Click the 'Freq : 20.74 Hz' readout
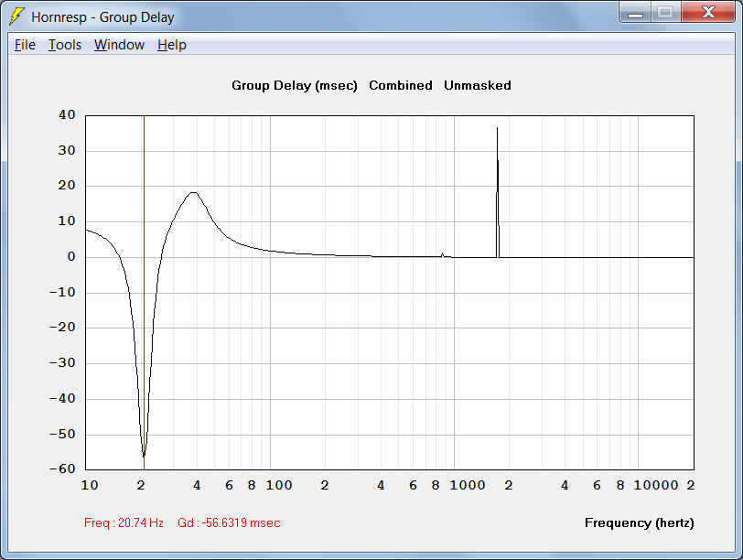This screenshot has width=743, height=560. pyautogui.click(x=124, y=522)
